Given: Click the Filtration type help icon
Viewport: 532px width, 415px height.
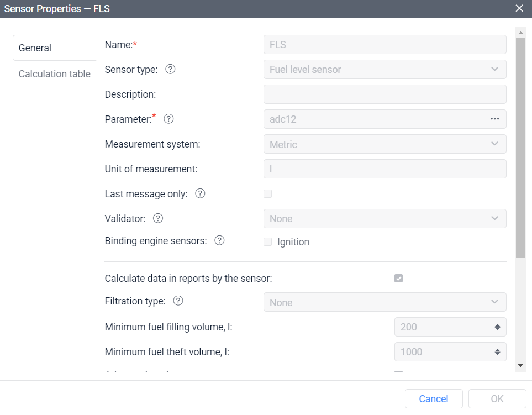Looking at the screenshot, I should click(178, 300).
